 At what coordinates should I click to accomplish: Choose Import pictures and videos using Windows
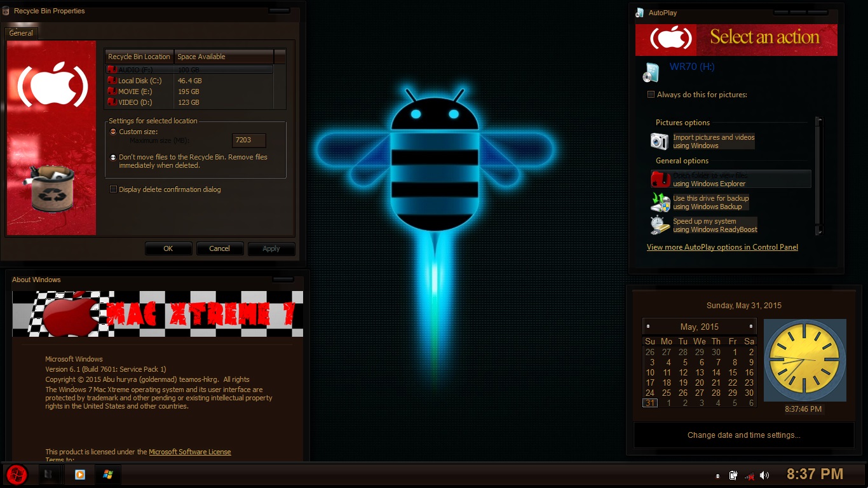tap(714, 141)
